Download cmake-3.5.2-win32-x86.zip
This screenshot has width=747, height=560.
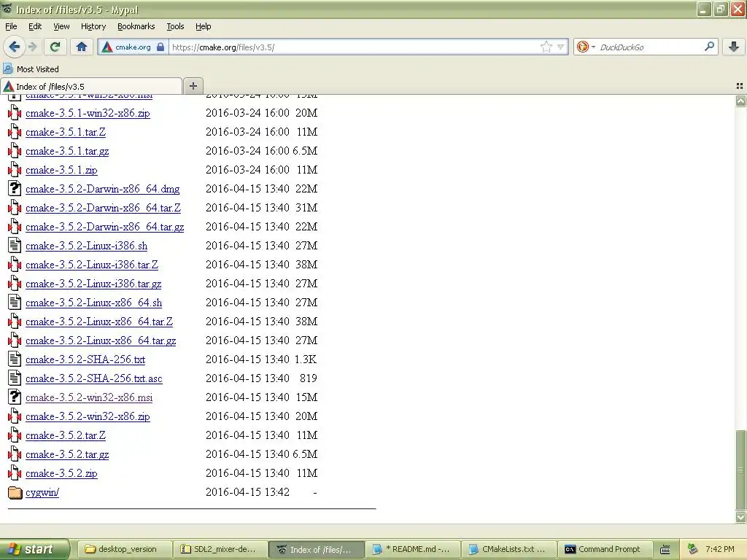(x=88, y=416)
